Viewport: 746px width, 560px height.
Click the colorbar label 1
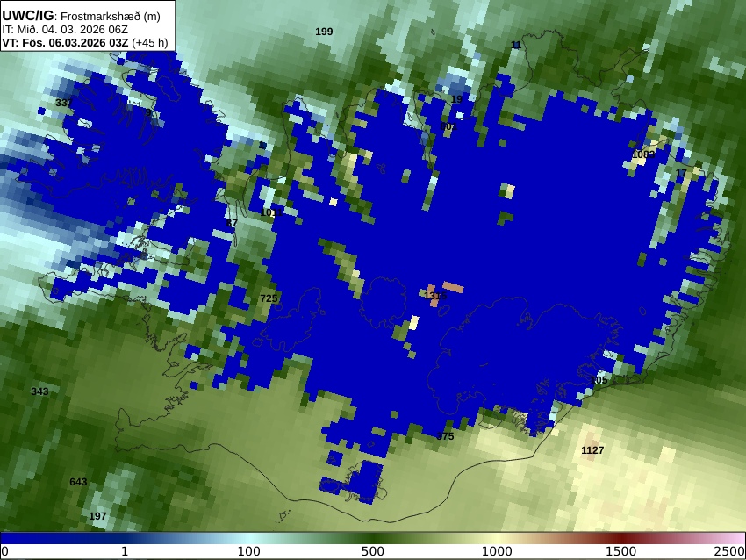coord(125,552)
